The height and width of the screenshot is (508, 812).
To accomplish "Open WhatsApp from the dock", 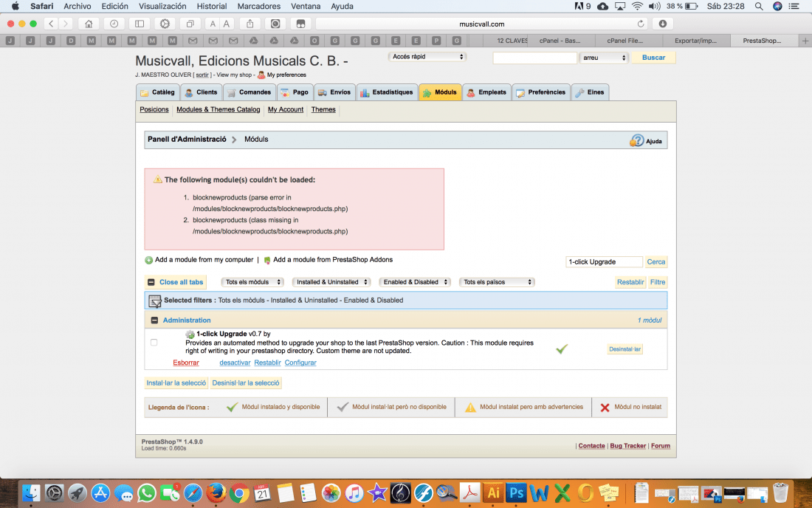I will [x=147, y=492].
